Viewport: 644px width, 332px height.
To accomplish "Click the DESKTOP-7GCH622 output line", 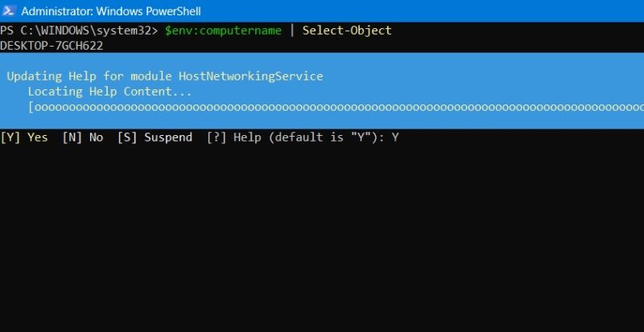I will tap(50, 44).
